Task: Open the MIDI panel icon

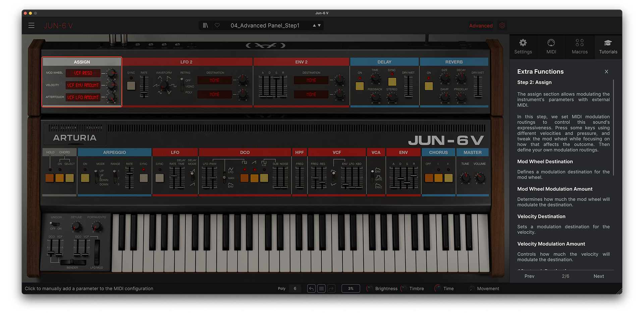Action: (551, 46)
